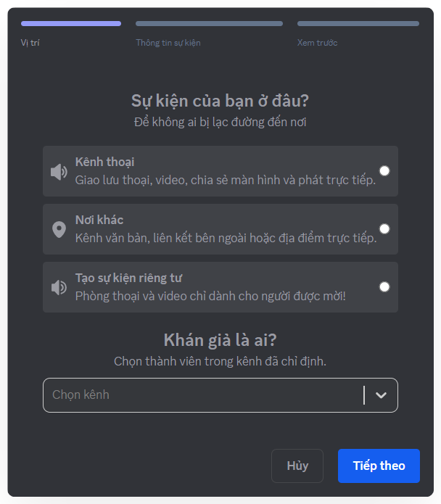441x504 pixels.
Task: Go to the Vị trí step tab
Action: [30, 43]
